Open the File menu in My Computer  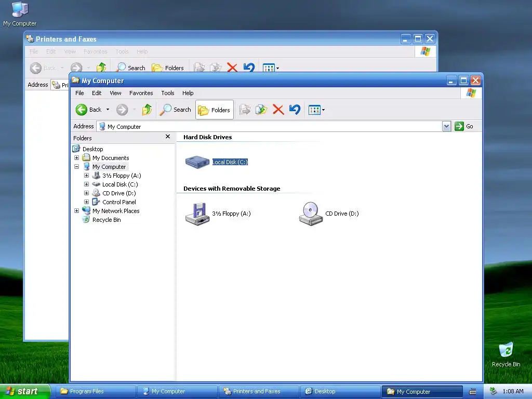[x=79, y=93]
